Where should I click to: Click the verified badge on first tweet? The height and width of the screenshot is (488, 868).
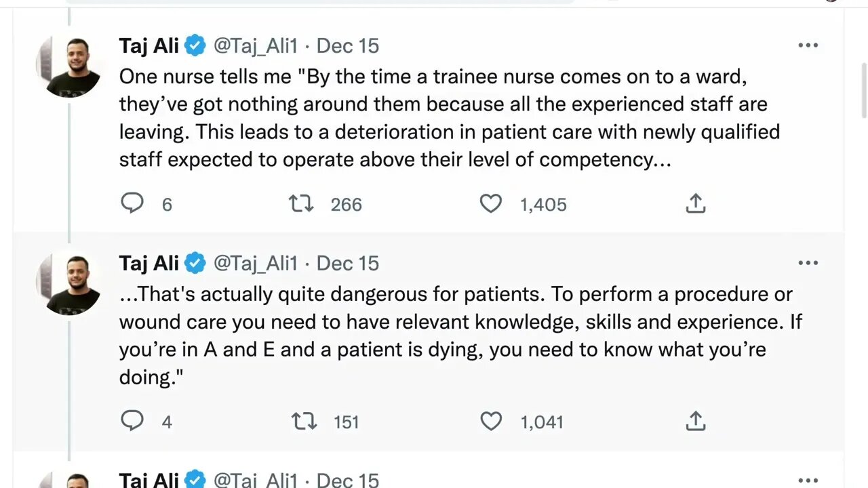pyautogui.click(x=195, y=45)
